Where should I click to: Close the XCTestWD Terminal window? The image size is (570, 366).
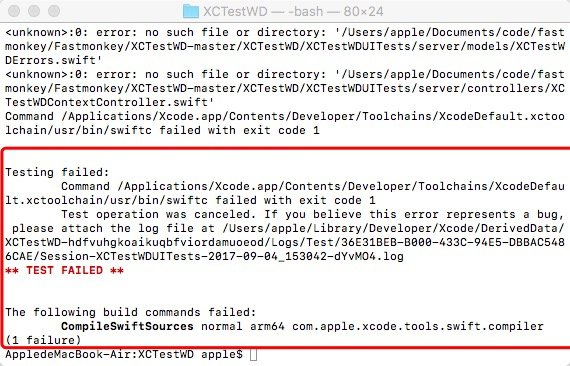pos(14,11)
